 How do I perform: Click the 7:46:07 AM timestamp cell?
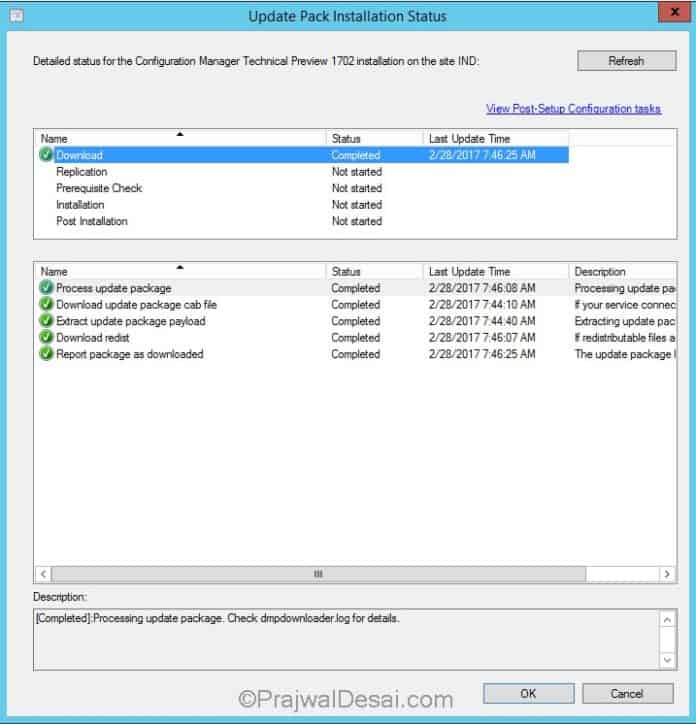point(482,338)
